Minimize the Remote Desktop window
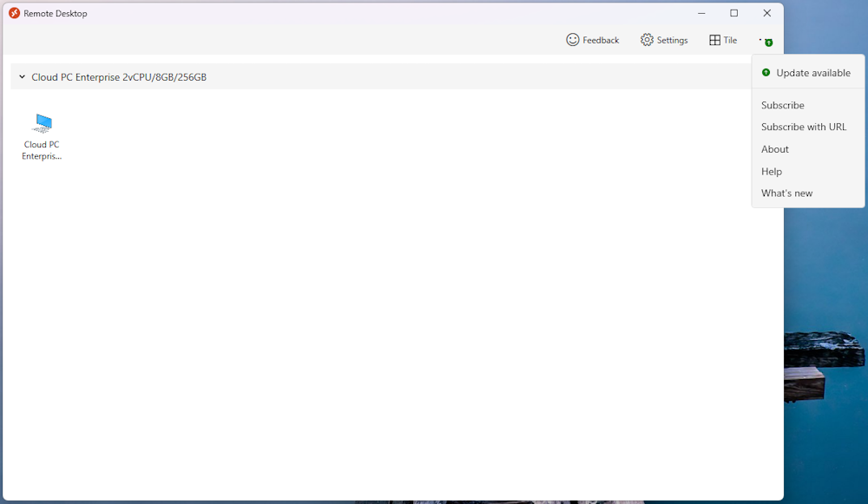This screenshot has width=868, height=504. point(701,13)
